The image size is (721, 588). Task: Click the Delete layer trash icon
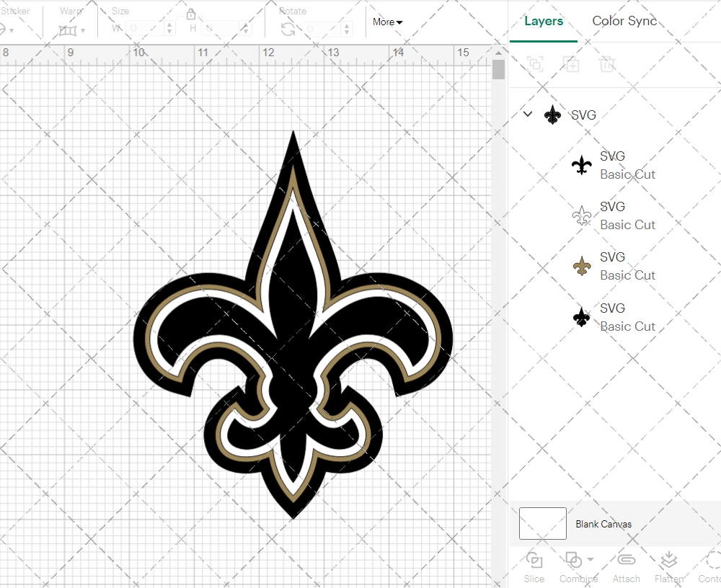[x=607, y=64]
